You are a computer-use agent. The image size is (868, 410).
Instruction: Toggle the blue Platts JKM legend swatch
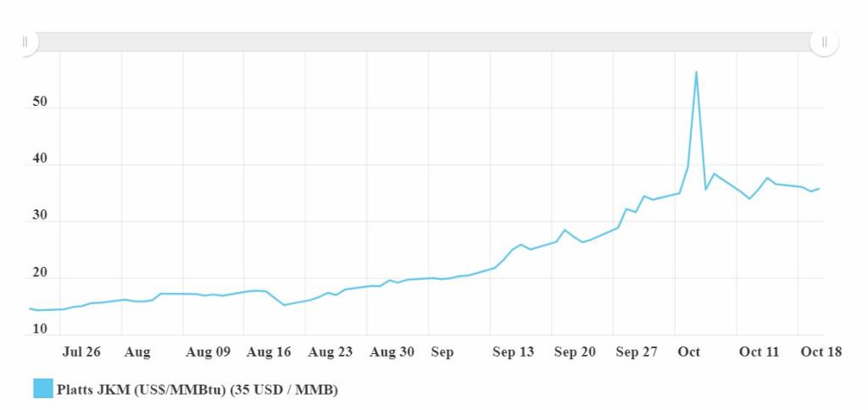[42, 389]
